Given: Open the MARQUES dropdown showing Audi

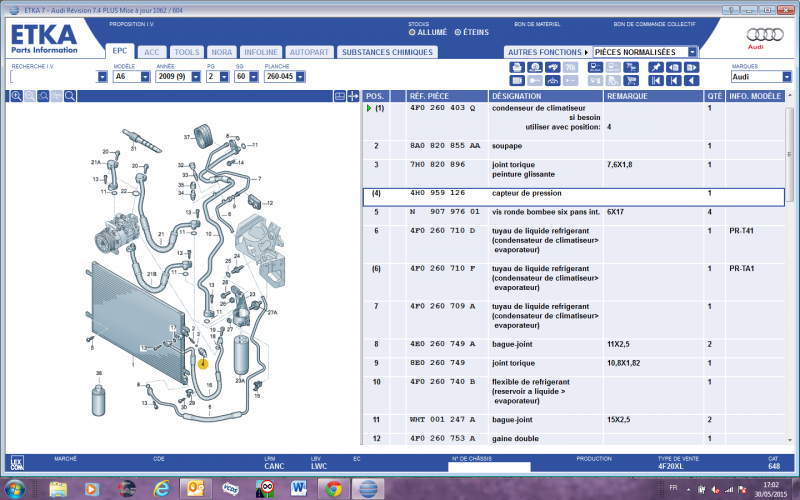Looking at the screenshot, I should [786, 76].
